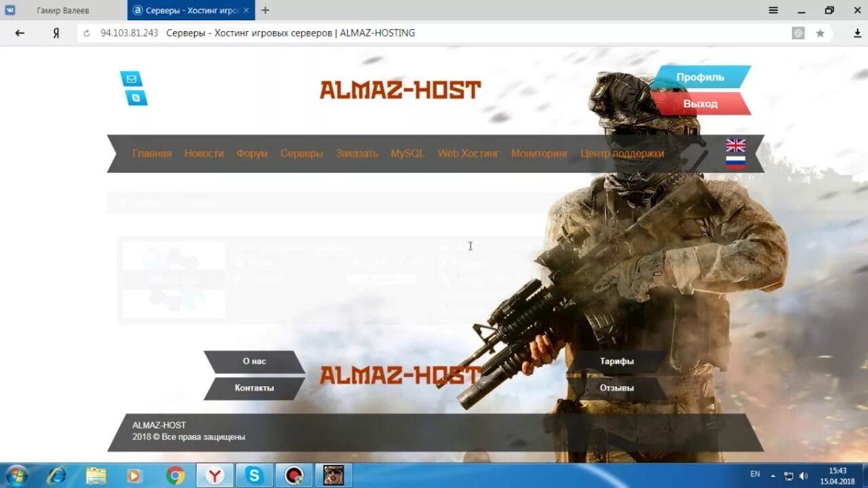Click the EN language indicator
868x488 pixels.
point(755,474)
